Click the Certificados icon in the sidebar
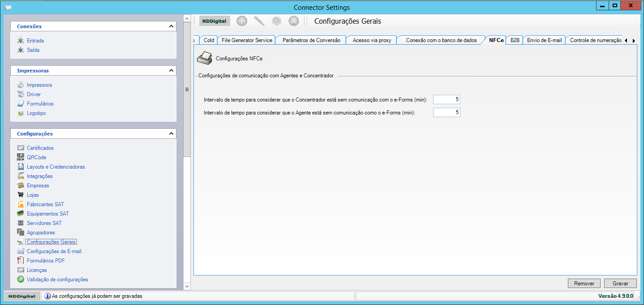The image size is (644, 305). click(x=21, y=148)
